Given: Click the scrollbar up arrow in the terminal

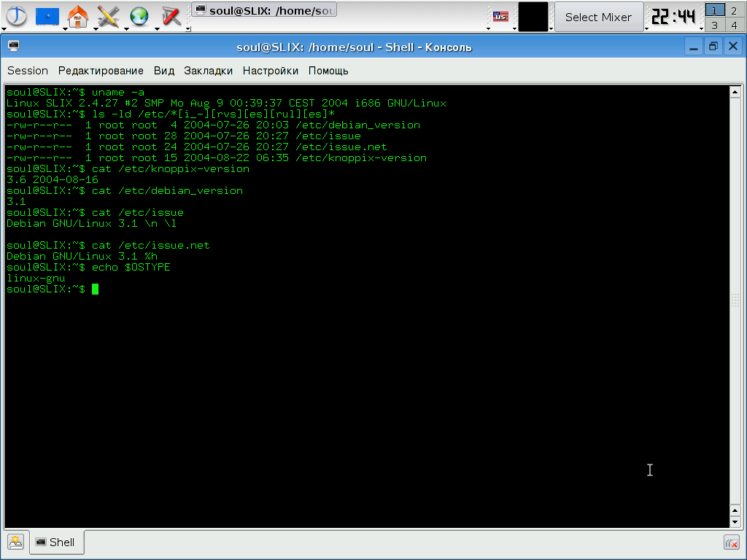Looking at the screenshot, I should click(x=735, y=92).
